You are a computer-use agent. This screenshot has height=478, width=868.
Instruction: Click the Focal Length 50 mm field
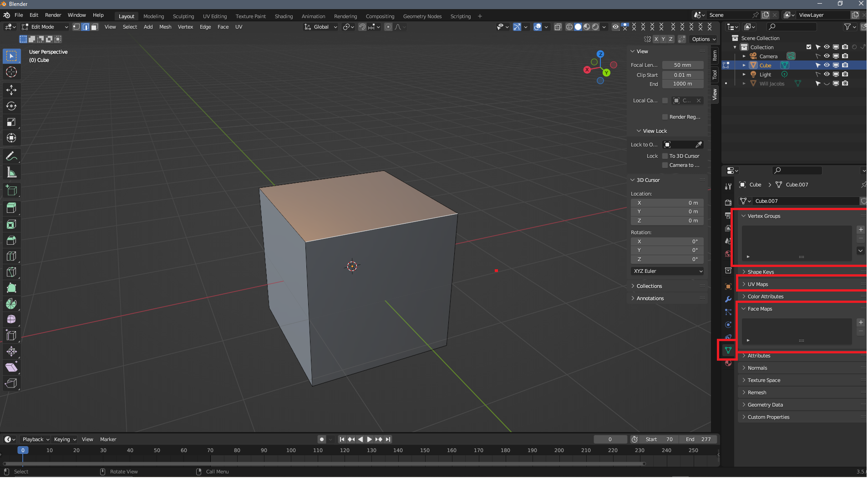(683, 65)
